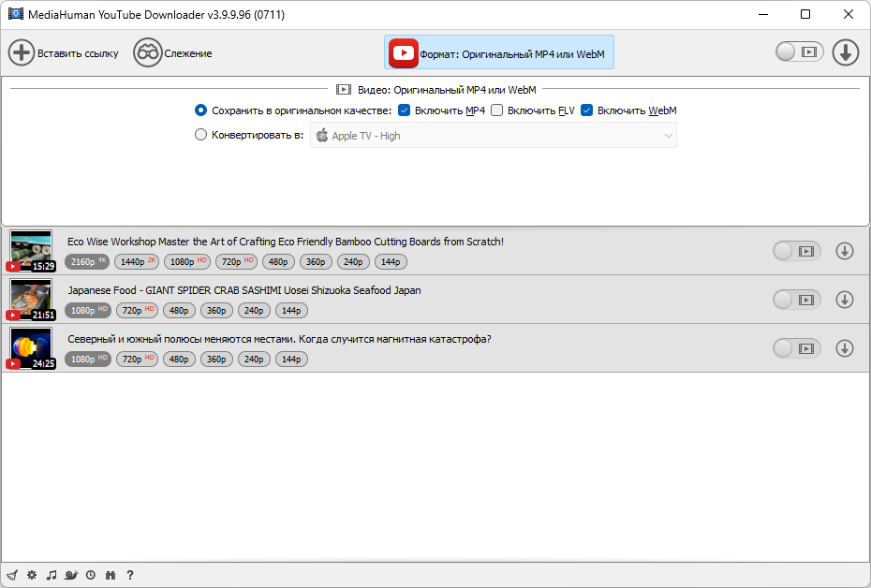Click Eco Wise Workshop video title text
The height and width of the screenshot is (588, 871).
286,242
